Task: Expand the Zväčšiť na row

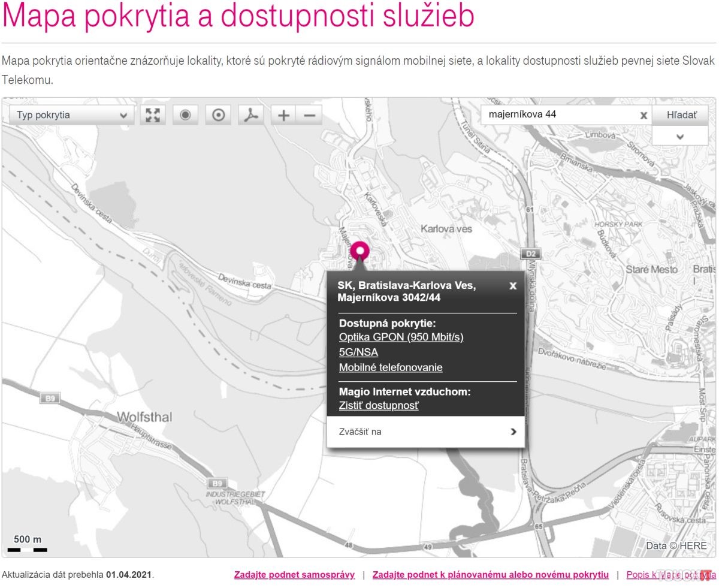Action: point(425,432)
